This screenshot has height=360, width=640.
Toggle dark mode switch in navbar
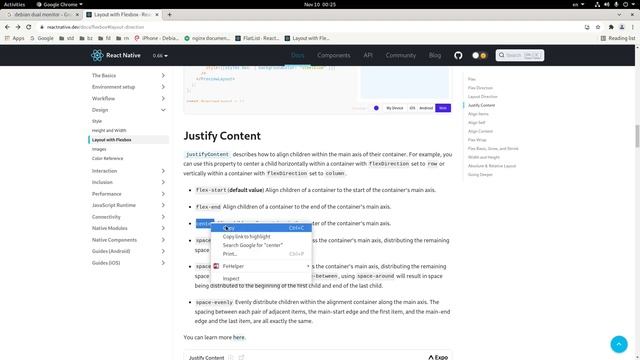[479, 55]
